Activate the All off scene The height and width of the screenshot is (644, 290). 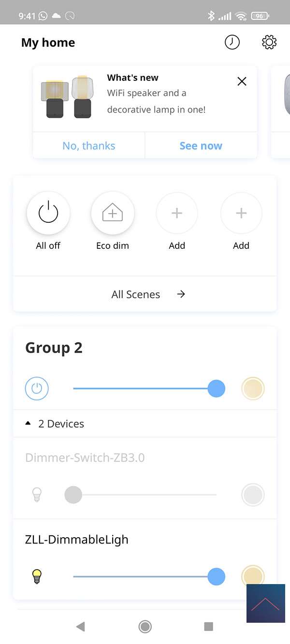48,213
